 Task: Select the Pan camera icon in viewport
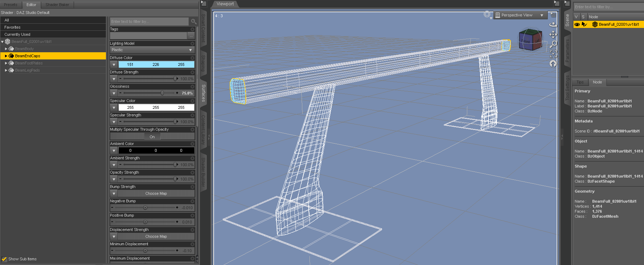553,34
